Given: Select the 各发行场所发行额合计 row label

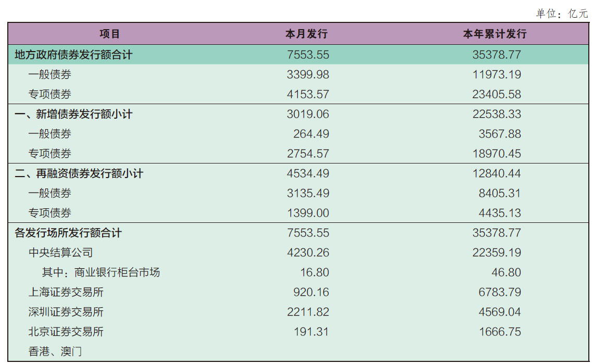Looking at the screenshot, I should tap(68, 233).
